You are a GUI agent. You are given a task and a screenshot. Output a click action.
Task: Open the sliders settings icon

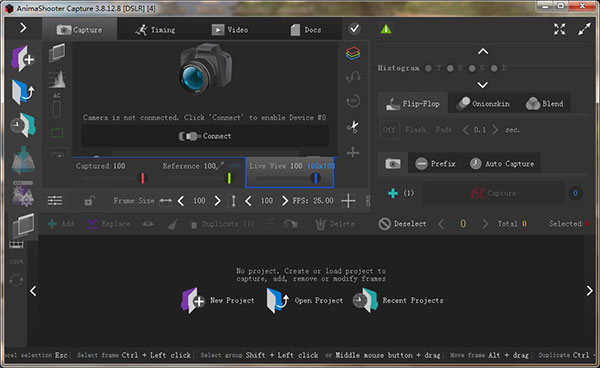pyautogui.click(x=55, y=200)
